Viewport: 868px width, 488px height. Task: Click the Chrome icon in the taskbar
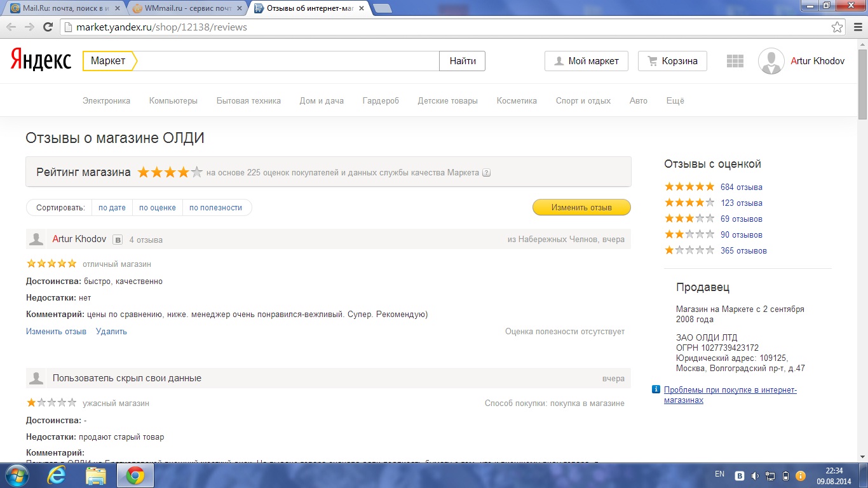[135, 475]
